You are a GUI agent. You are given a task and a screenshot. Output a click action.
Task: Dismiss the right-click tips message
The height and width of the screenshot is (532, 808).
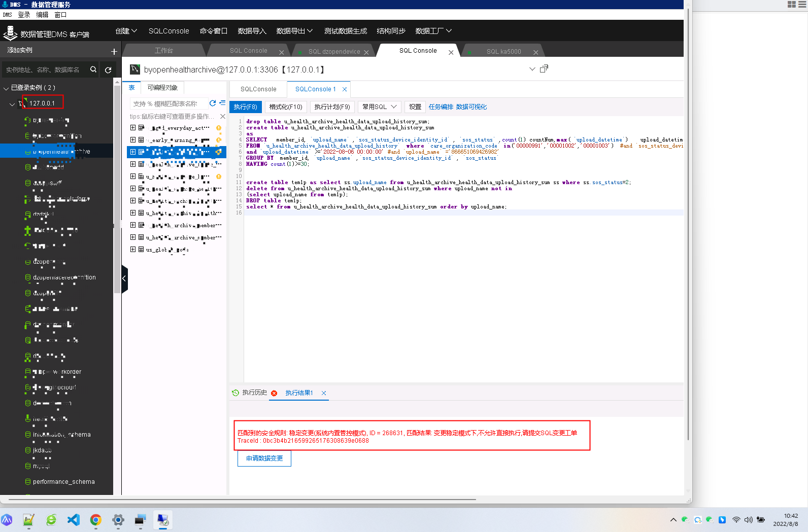222,116
